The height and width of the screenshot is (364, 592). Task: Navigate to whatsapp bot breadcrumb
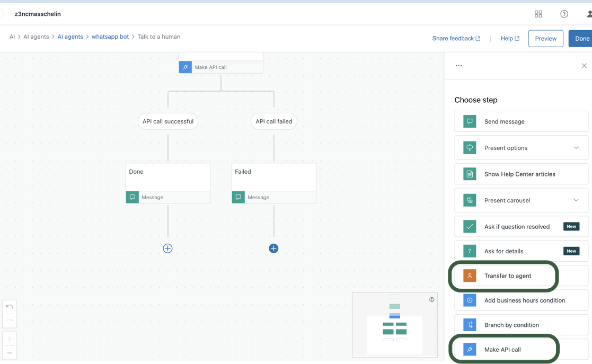[110, 37]
